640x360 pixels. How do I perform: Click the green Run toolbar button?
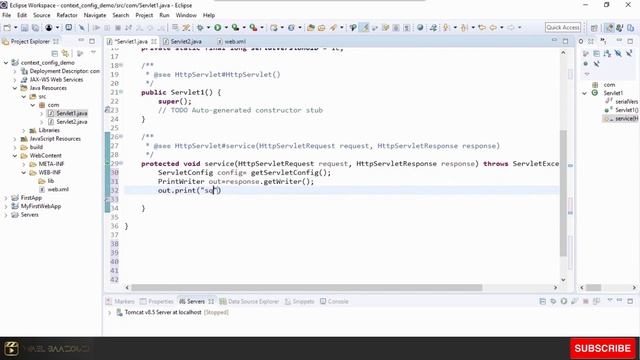tap(218, 27)
